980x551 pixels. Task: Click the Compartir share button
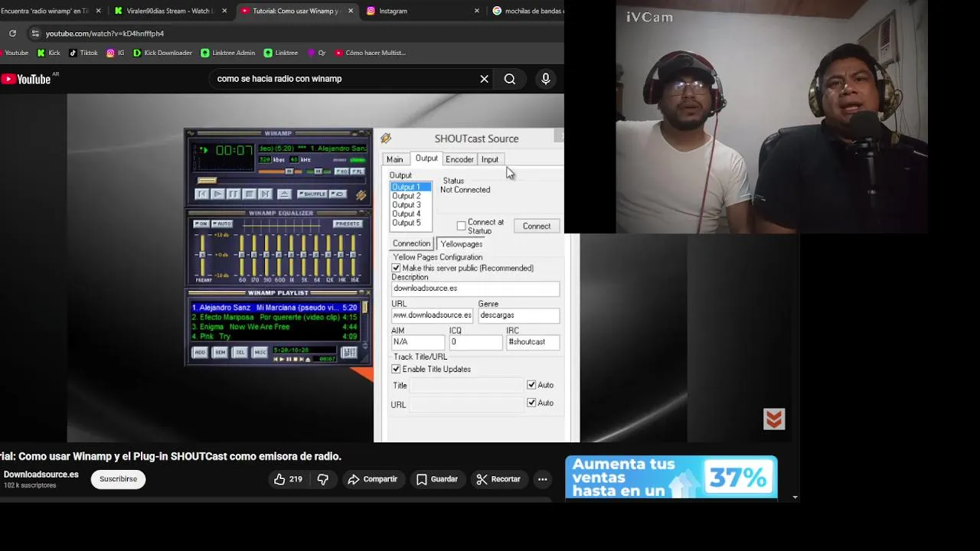coord(373,479)
